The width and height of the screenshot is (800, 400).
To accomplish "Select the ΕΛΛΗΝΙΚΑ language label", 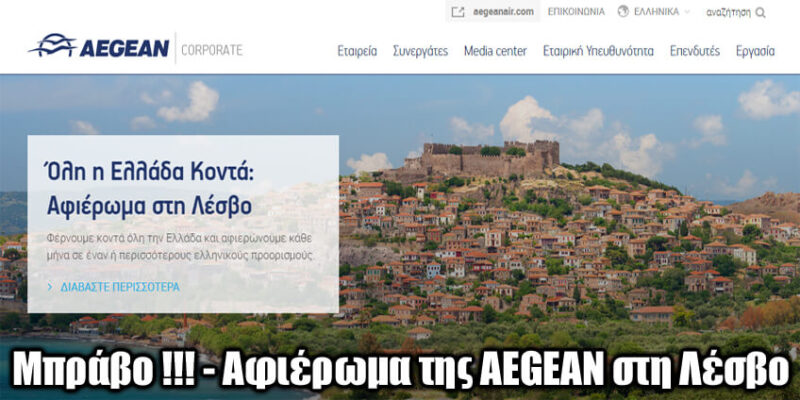I will (x=656, y=12).
